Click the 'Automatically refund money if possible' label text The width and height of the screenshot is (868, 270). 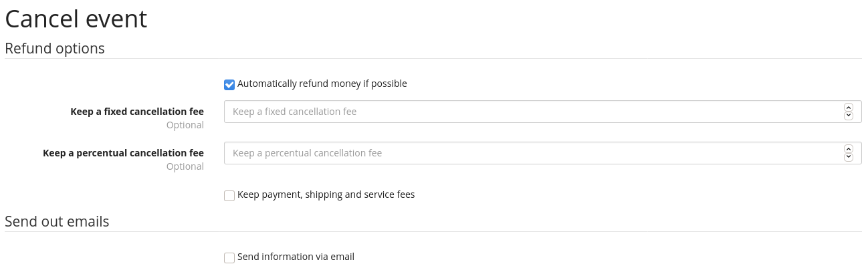click(322, 84)
